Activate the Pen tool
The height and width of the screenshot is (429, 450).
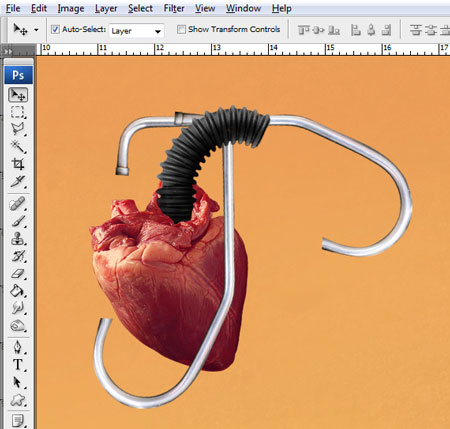coord(18,347)
